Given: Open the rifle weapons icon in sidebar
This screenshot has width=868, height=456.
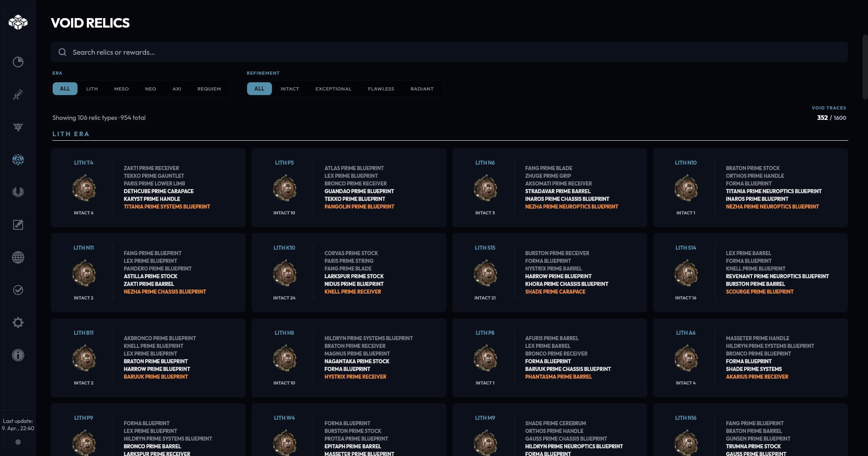Looking at the screenshot, I should coord(18,95).
